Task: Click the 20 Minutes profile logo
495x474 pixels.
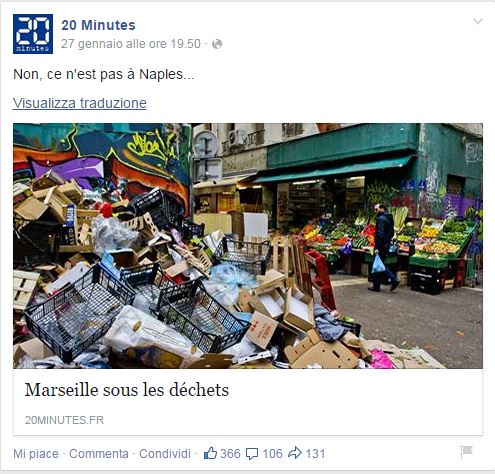Action: pyautogui.click(x=33, y=34)
